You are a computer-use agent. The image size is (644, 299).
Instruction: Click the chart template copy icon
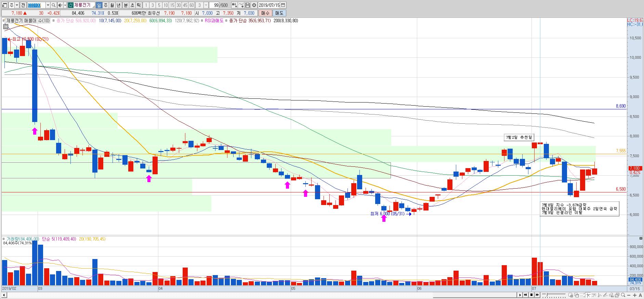(x=617, y=295)
